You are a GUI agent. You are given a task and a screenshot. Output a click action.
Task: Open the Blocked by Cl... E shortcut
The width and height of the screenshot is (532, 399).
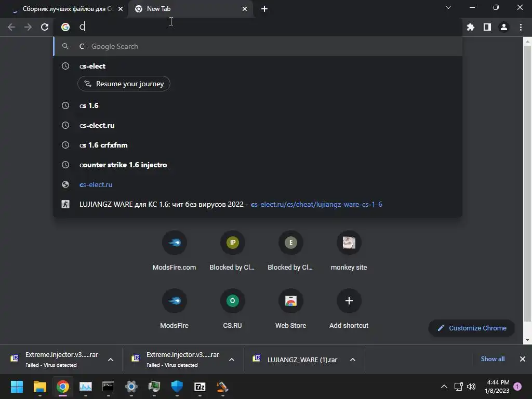291,250
